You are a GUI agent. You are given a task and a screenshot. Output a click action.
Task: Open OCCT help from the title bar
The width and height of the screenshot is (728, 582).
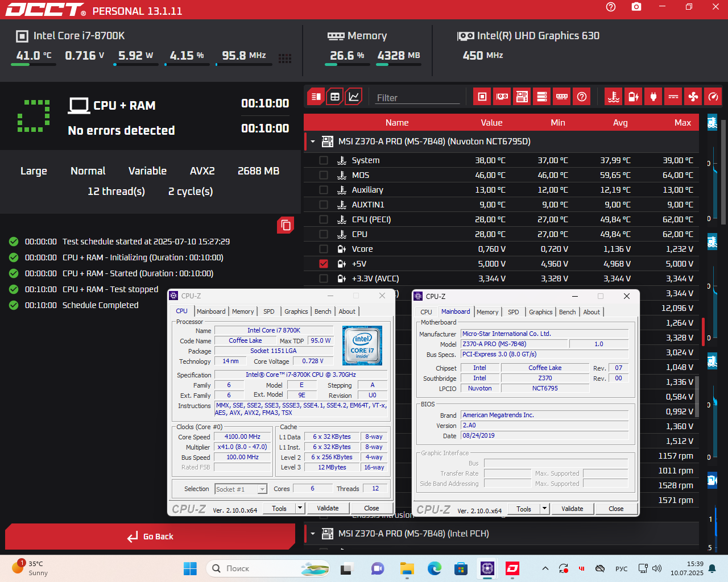click(x=611, y=7)
